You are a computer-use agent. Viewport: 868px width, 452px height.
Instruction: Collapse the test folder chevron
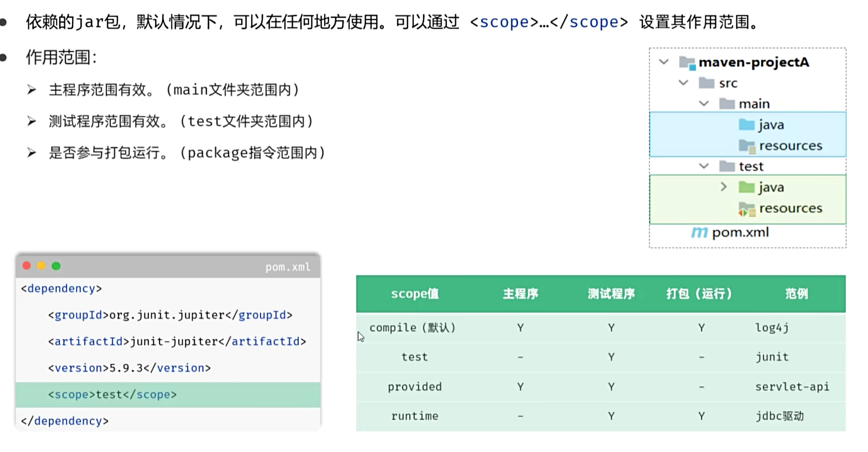[x=704, y=166]
